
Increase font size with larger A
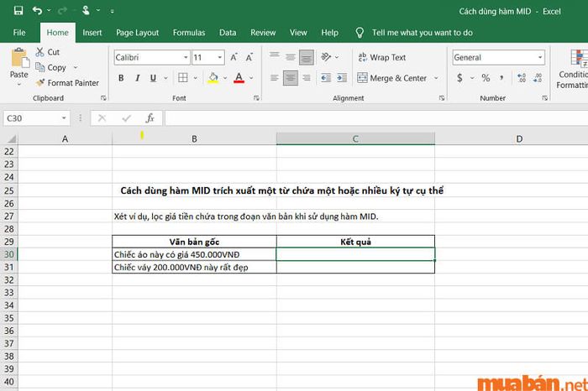(x=234, y=57)
